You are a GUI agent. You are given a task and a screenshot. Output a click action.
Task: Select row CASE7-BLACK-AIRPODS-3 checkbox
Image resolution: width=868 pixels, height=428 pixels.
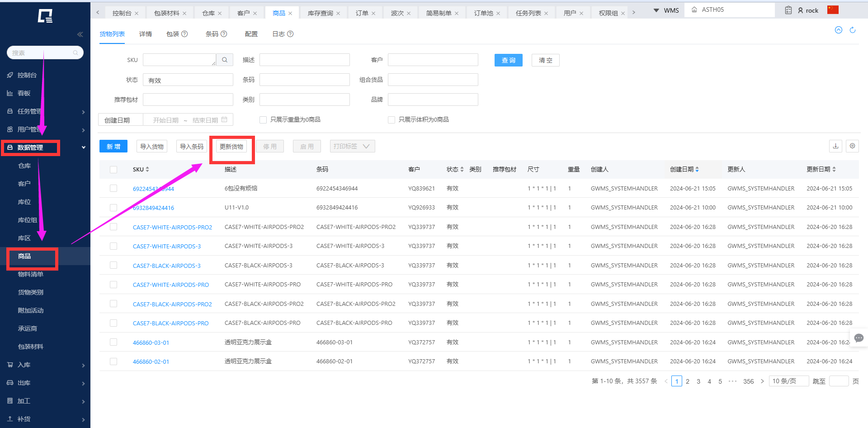click(113, 266)
